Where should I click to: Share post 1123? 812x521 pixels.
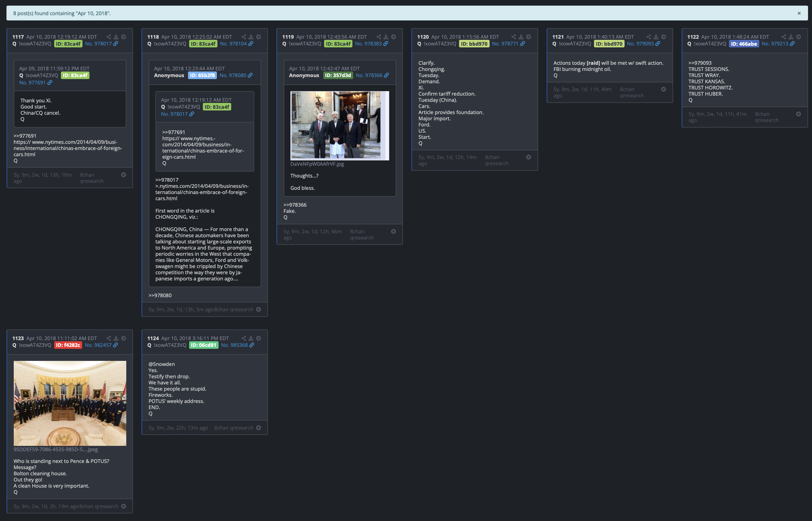pos(109,338)
